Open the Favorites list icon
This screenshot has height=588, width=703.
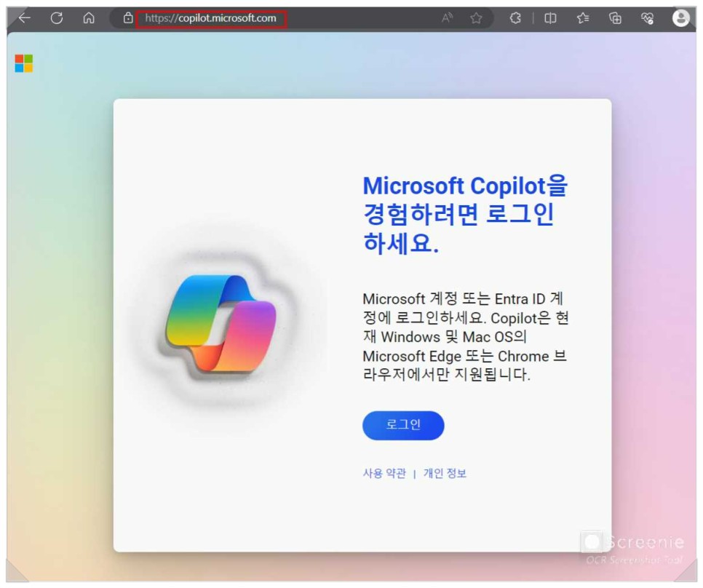pos(583,18)
